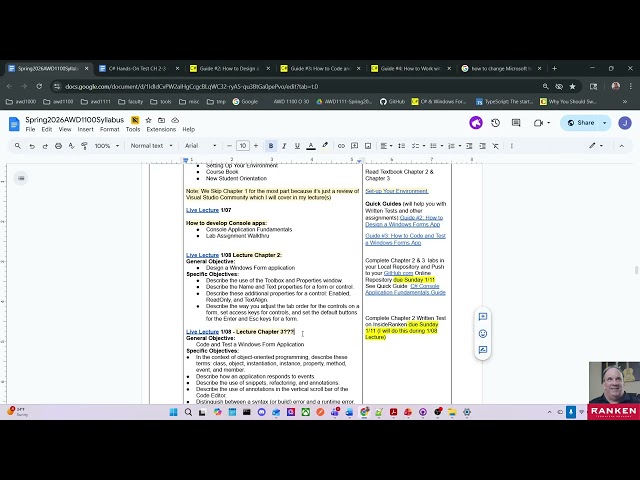
Task: Click font size field showing 10
Action: pyautogui.click(x=242, y=146)
